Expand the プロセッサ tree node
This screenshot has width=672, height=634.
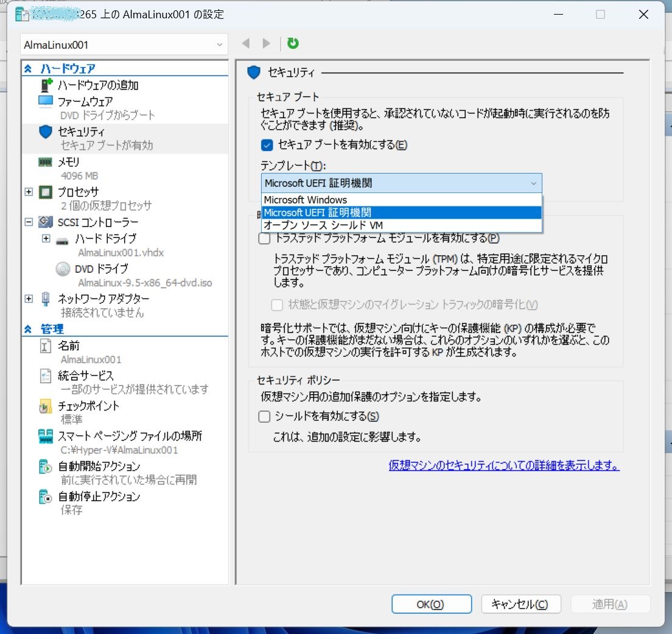(29, 192)
